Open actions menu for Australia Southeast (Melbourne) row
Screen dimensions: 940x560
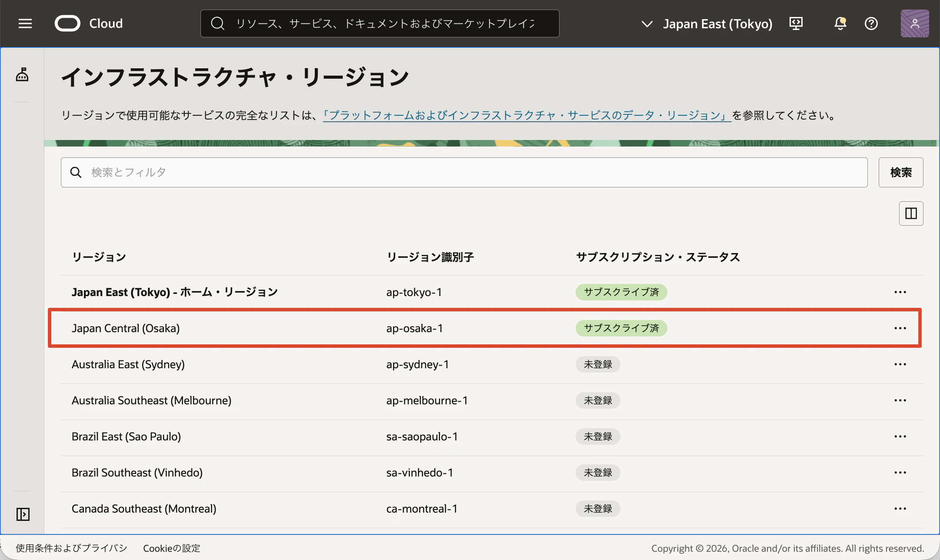(900, 400)
